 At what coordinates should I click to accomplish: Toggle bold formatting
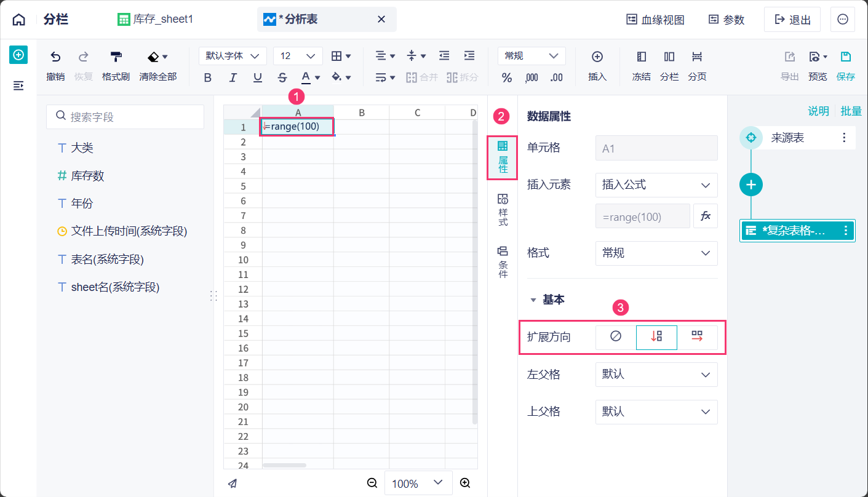tap(207, 78)
